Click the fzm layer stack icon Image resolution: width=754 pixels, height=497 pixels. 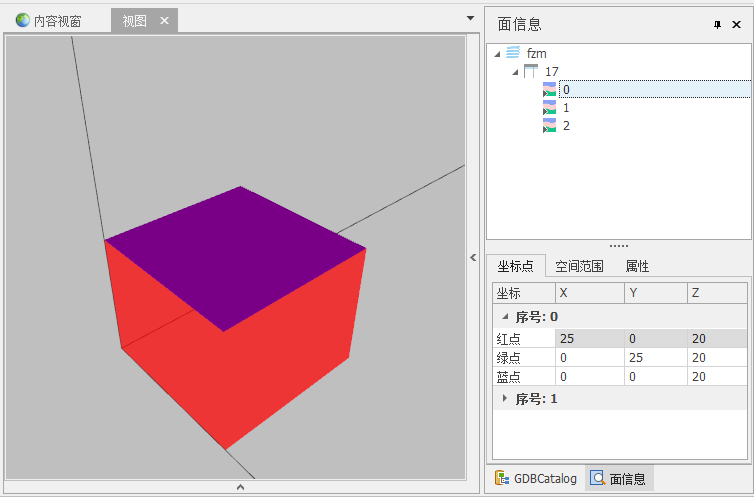click(x=513, y=53)
